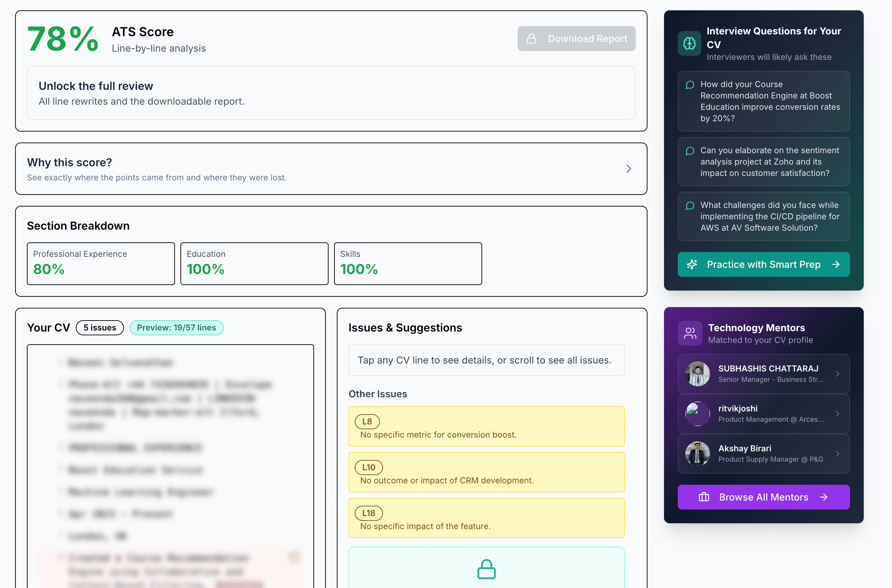Click the question about Zoho sentiment analysis
892x588 pixels.
click(x=763, y=161)
